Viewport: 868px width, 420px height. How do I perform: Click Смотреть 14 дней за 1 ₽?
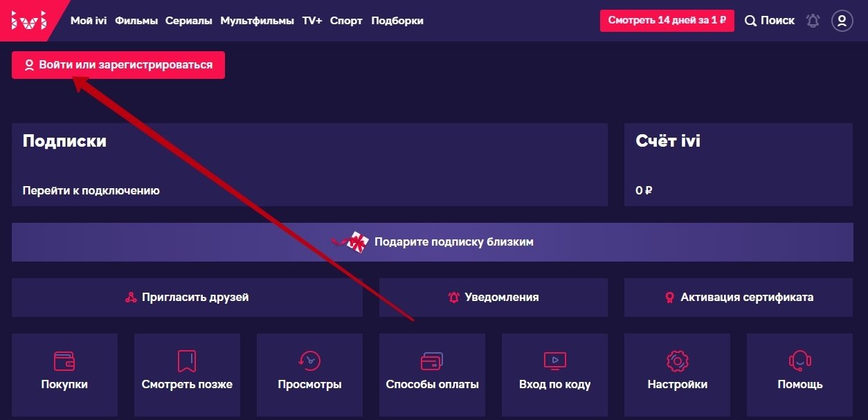(667, 21)
